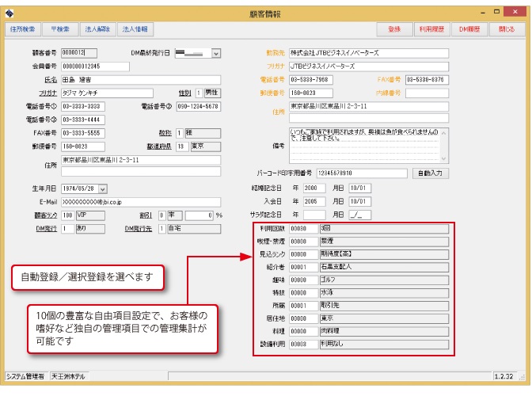Viewport: 532px width, 396px height.
Task: Click the 入会日 year field 2005
Action: [x=314, y=201]
